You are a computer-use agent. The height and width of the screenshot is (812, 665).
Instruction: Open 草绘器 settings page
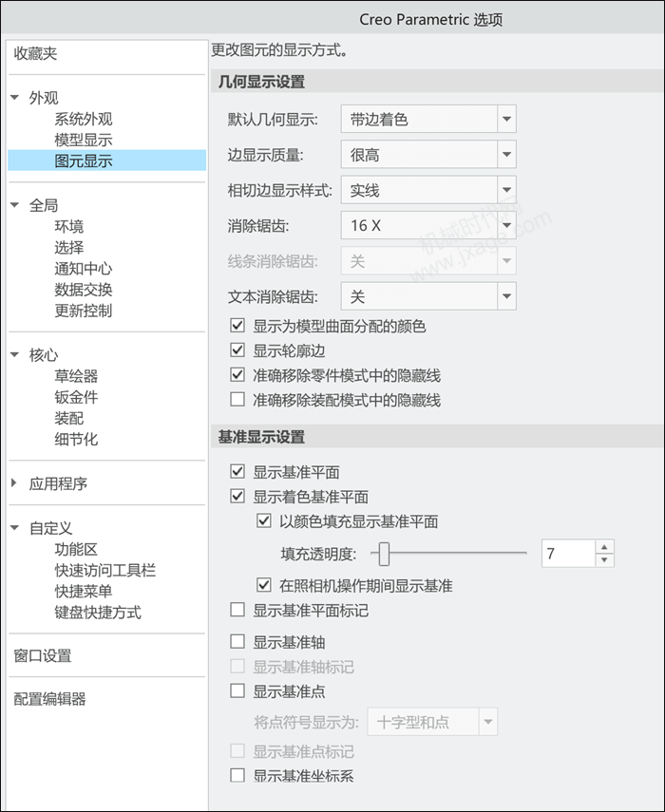(x=76, y=376)
